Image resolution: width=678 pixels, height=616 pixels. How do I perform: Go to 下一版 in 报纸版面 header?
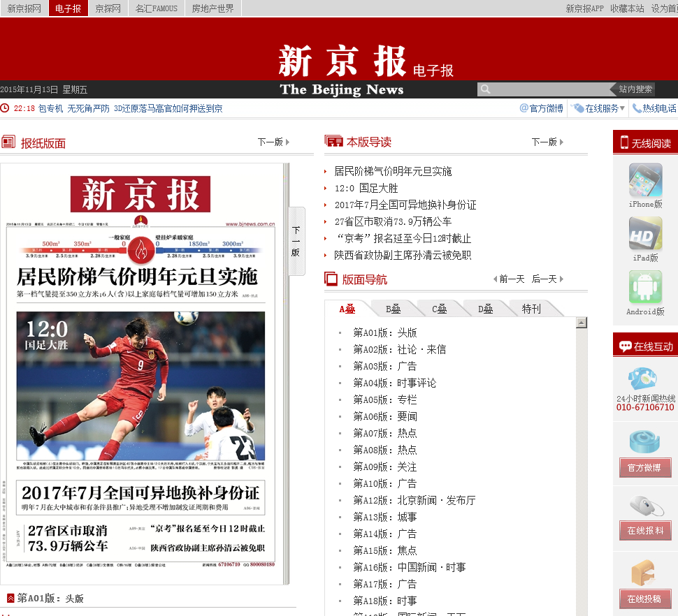273,142
